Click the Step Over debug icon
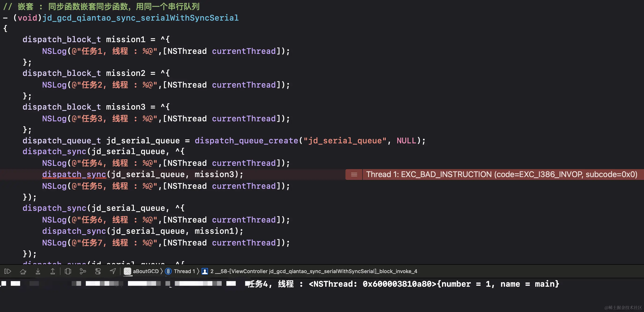This screenshot has width=644, height=312. coord(23,271)
